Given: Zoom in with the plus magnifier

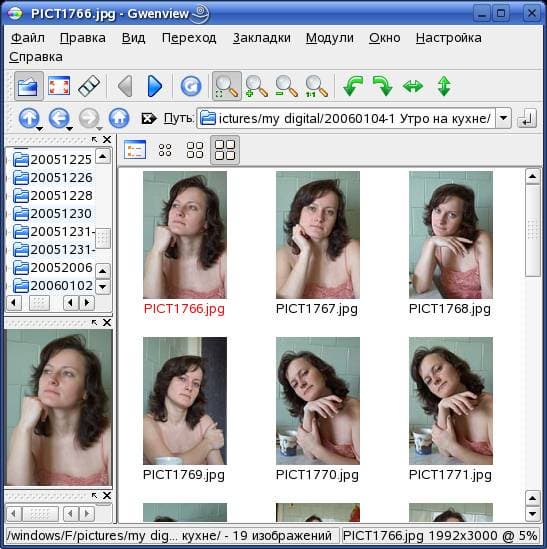Looking at the screenshot, I should (256, 86).
